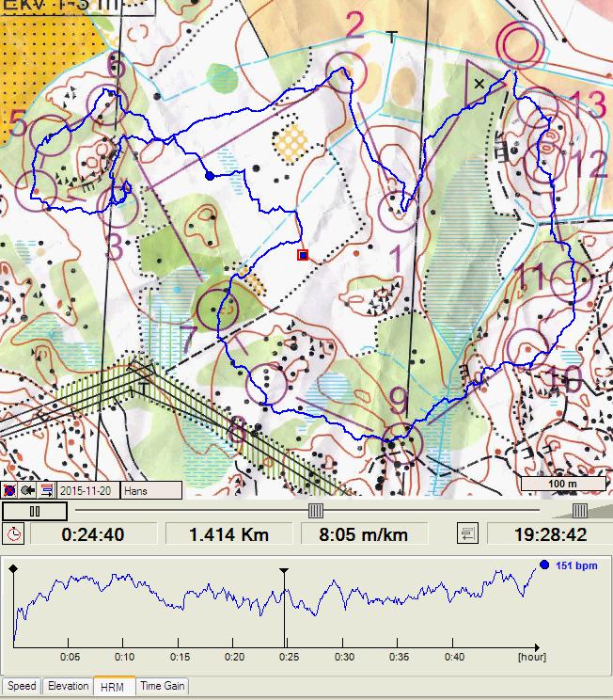Click the blue dot on the route
The image size is (613, 700).
point(210,176)
